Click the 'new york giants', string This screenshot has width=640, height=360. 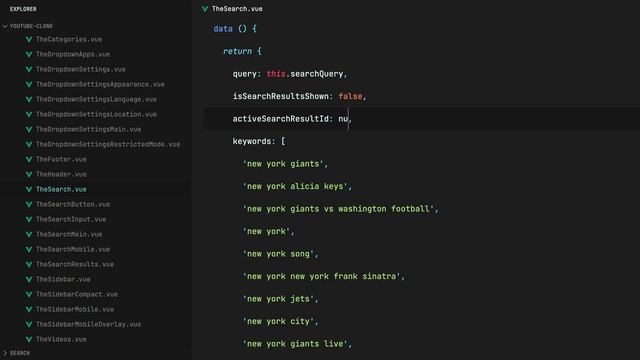pos(285,164)
